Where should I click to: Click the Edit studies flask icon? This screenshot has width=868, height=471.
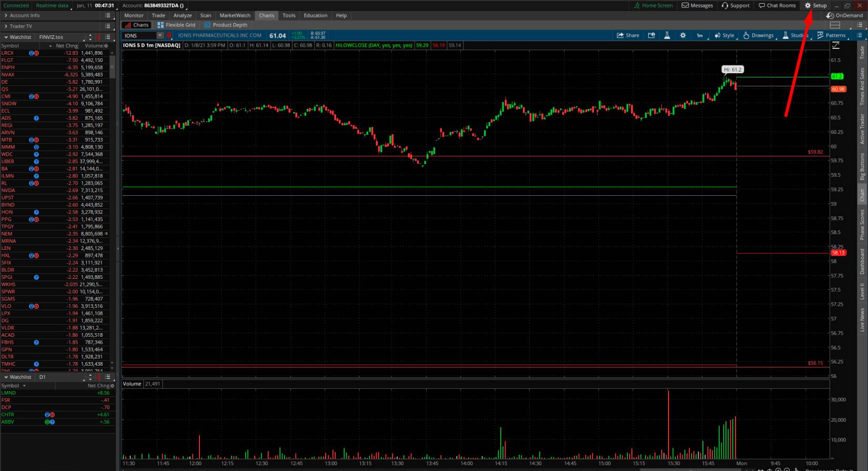667,35
